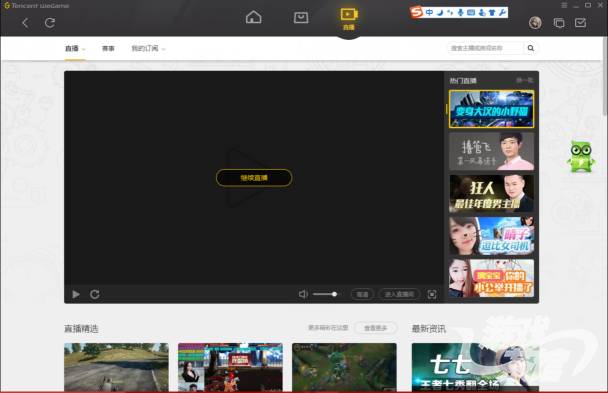Click the 查看更多 button

[x=375, y=328]
